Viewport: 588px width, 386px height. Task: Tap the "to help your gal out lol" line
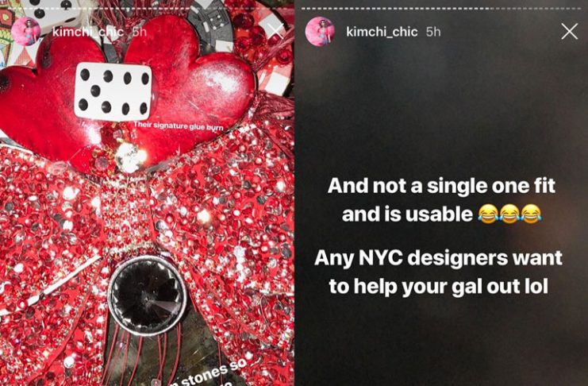point(438,287)
